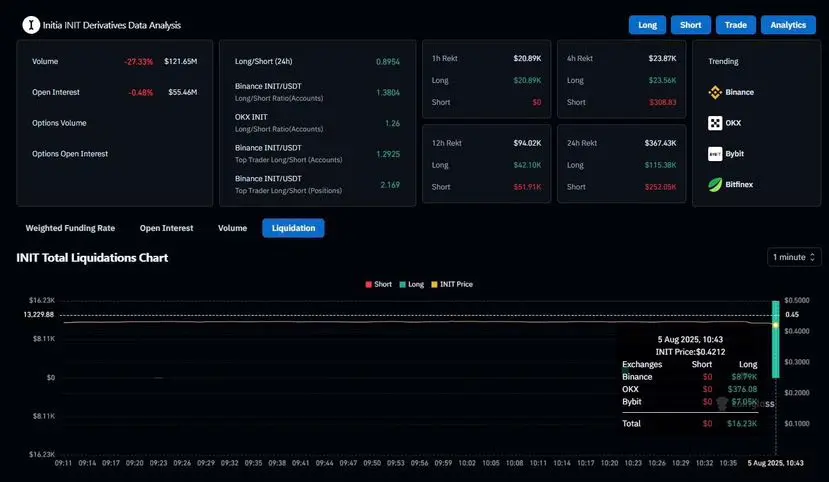The width and height of the screenshot is (829, 482).
Task: Click the 5 Aug 2025, 10:43 axis label
Action: click(775, 463)
